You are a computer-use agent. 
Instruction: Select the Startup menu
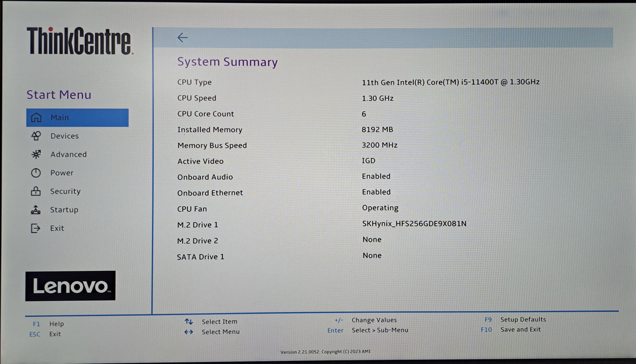(64, 210)
